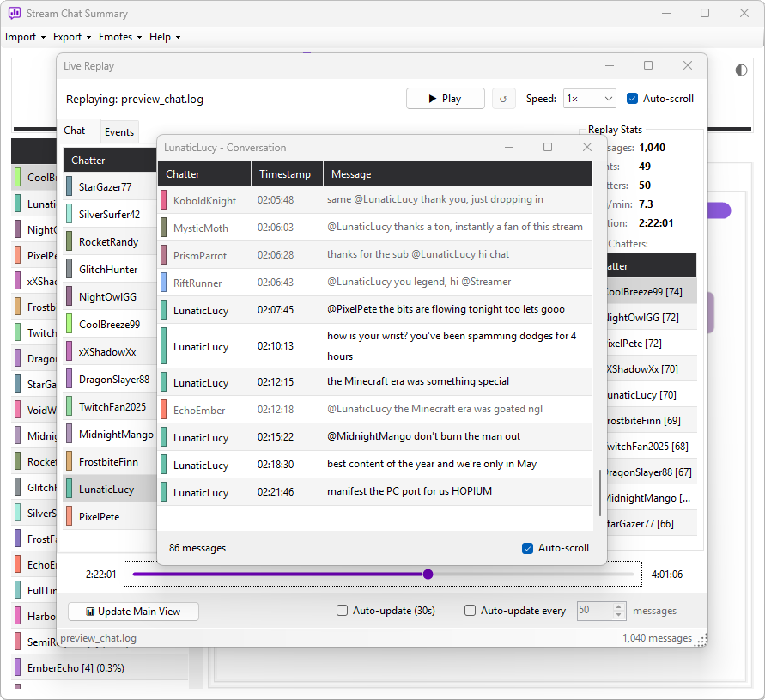Select DragonSlayer88 in Live Replay chatter list
765x700 pixels.
pyautogui.click(x=110, y=380)
